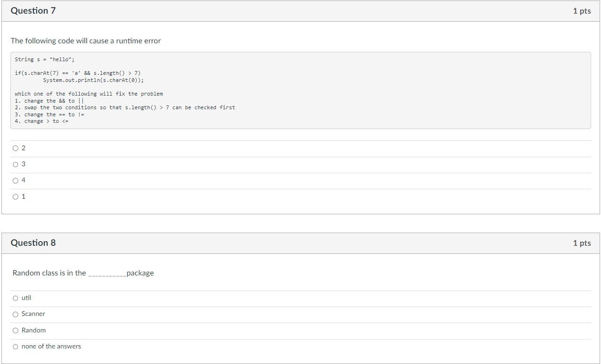Click the Question 7 header
The width and height of the screenshot is (601, 364).
[x=33, y=10]
